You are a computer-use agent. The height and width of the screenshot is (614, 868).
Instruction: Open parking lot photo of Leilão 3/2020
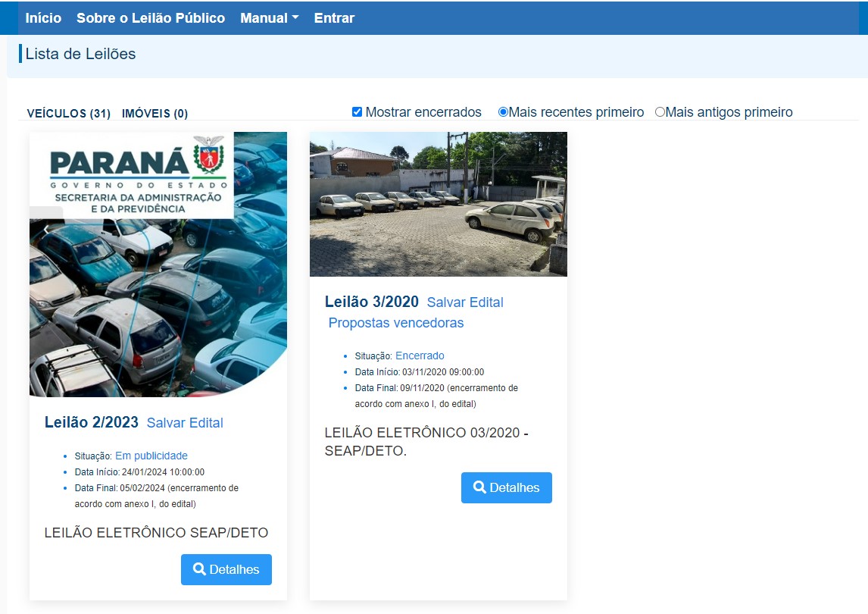pos(439,204)
